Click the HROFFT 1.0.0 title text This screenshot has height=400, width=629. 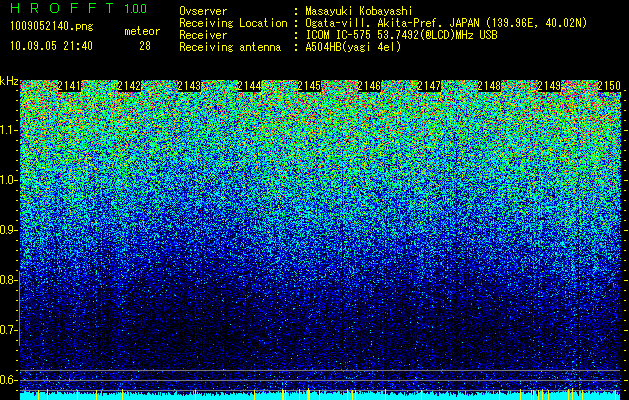(79, 8)
